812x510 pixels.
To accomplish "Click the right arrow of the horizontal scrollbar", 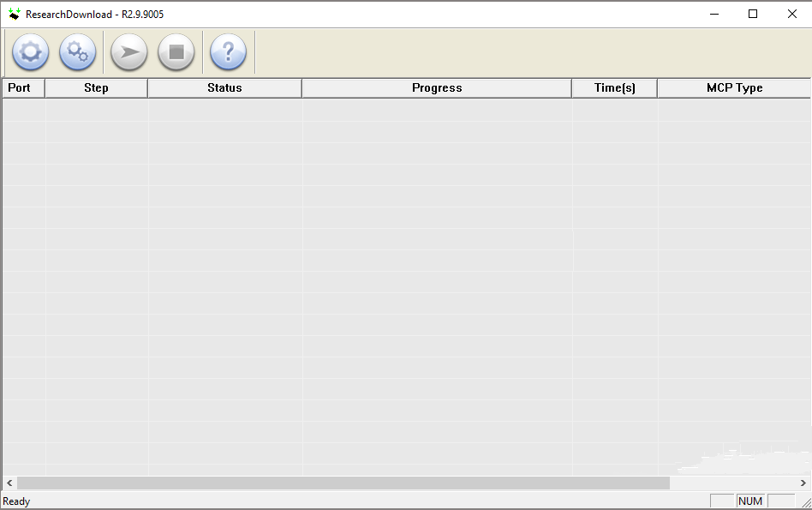I will tap(803, 483).
